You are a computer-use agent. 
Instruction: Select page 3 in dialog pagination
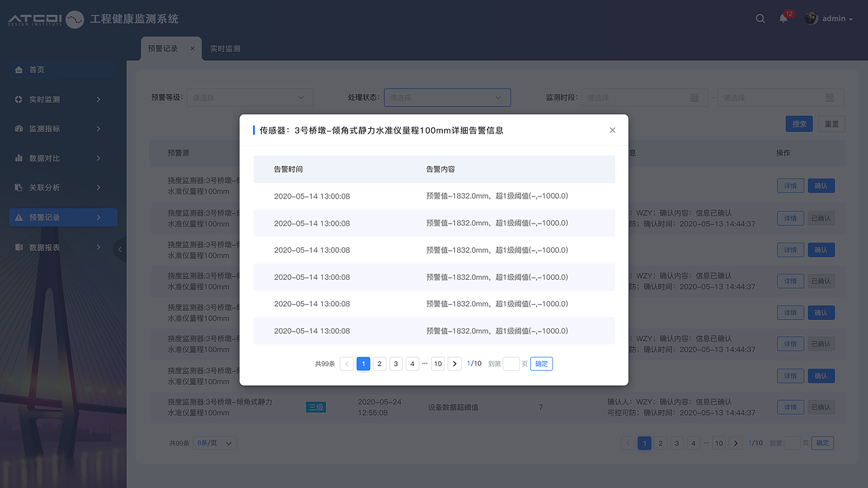[396, 364]
